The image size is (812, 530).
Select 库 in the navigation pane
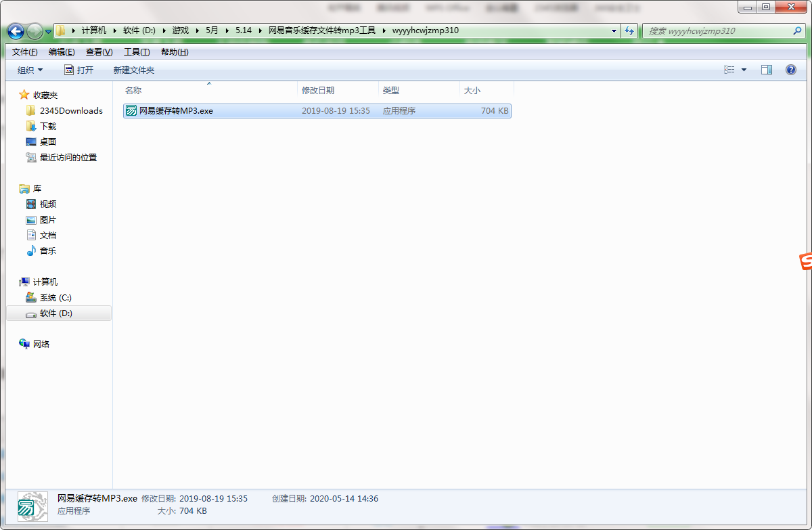(30, 188)
